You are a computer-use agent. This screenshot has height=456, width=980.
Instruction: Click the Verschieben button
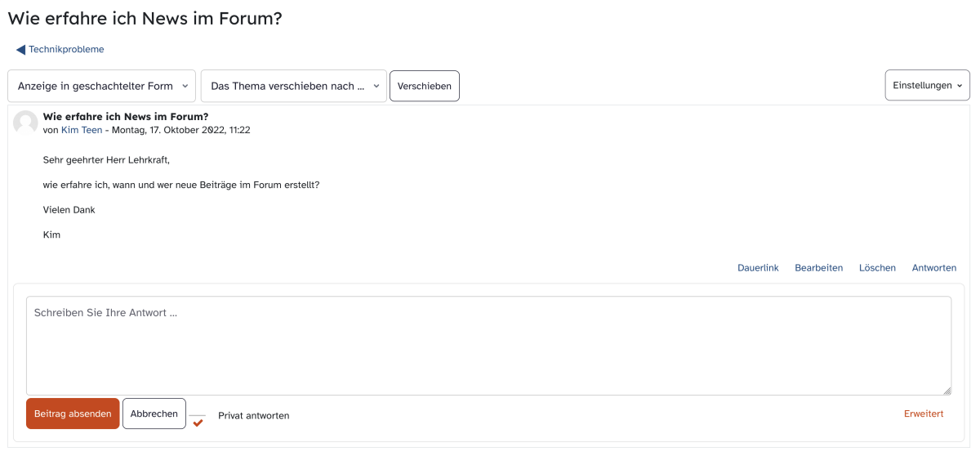pos(425,86)
